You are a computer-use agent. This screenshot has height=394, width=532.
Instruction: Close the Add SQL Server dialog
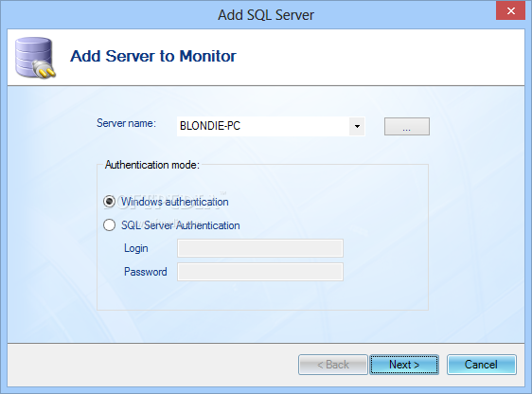pyautogui.click(x=510, y=10)
